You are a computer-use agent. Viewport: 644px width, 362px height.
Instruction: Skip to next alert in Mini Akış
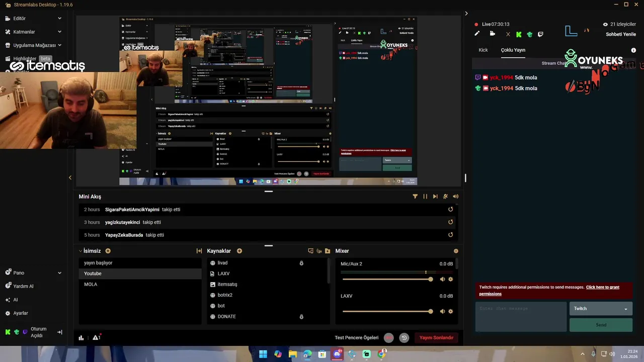point(435,197)
